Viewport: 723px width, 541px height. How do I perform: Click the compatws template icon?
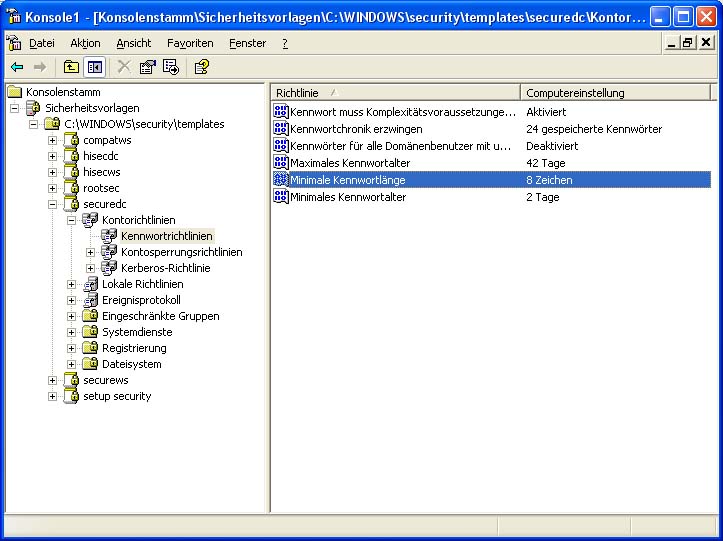[71, 140]
